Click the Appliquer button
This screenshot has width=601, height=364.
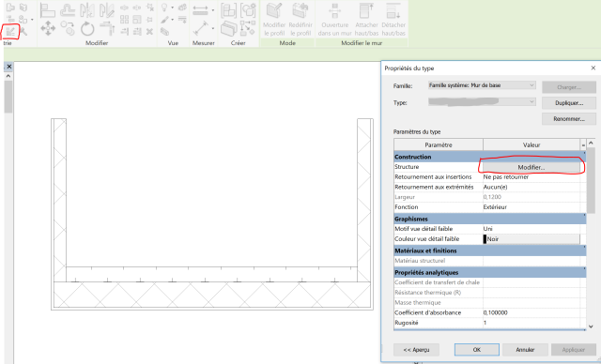(x=574, y=349)
